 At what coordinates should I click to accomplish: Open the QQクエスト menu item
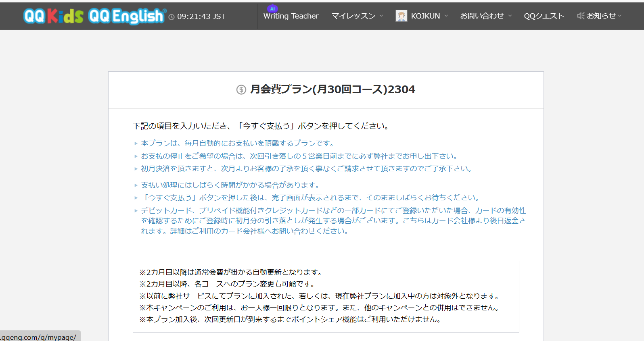[x=544, y=16]
